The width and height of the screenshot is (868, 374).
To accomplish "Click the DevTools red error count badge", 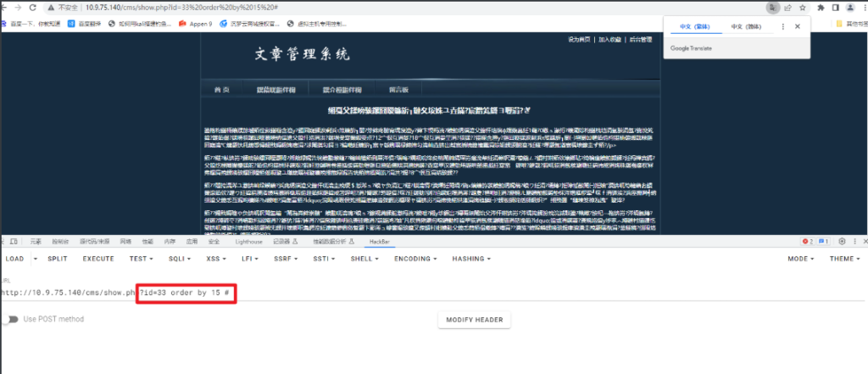I will [x=808, y=242].
